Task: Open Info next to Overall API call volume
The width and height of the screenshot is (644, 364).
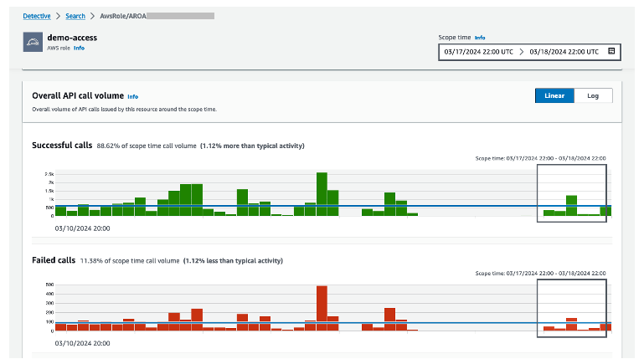Action: (x=132, y=97)
